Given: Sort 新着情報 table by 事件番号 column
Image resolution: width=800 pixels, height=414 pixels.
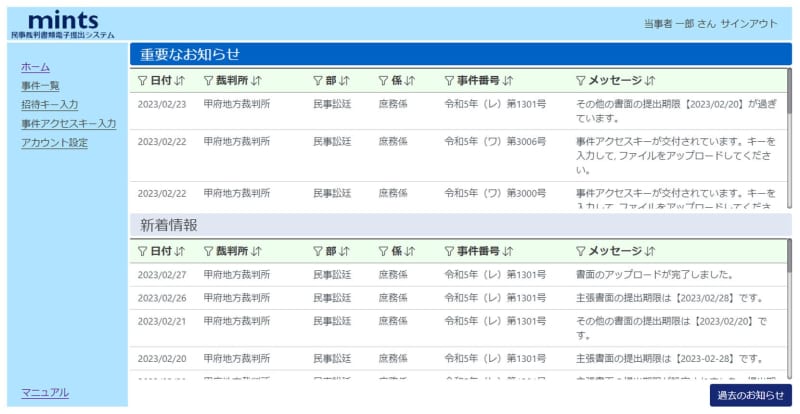Looking at the screenshot, I should pos(508,251).
